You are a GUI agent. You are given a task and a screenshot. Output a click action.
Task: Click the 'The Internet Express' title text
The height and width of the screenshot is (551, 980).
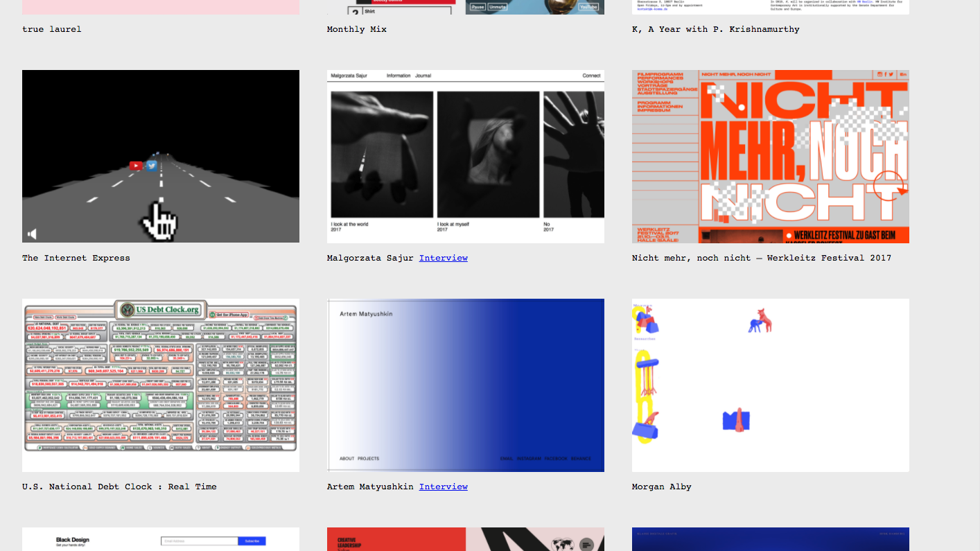coord(76,258)
